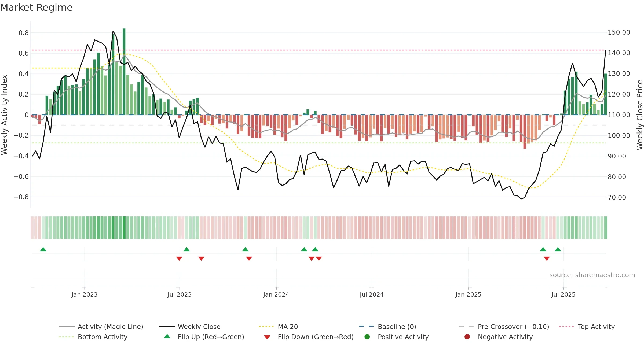Click the Weekly Activity Index axis title

(x=4, y=115)
